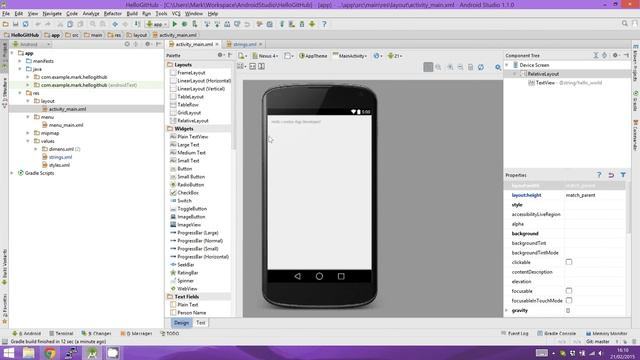Expand the Gradle Scripts node
The image size is (640, 360).
tap(12, 173)
